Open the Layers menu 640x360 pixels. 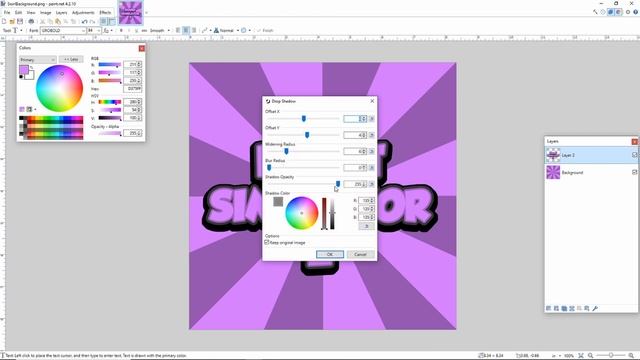tap(62, 13)
